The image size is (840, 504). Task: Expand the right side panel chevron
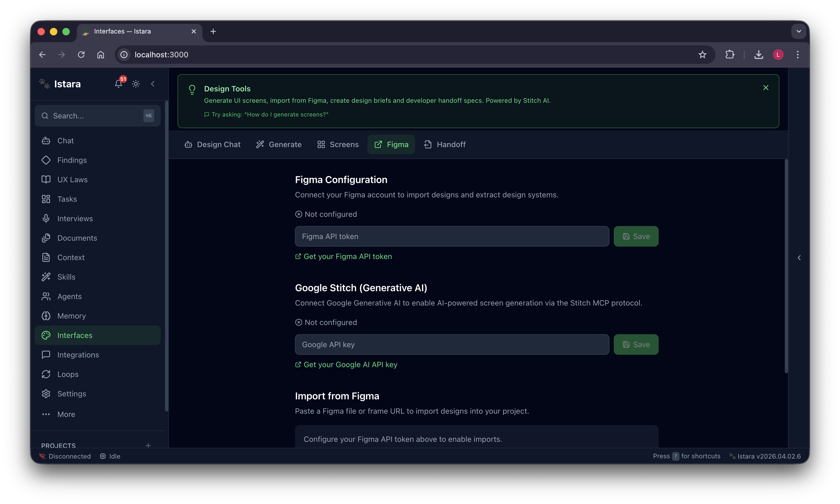[799, 258]
